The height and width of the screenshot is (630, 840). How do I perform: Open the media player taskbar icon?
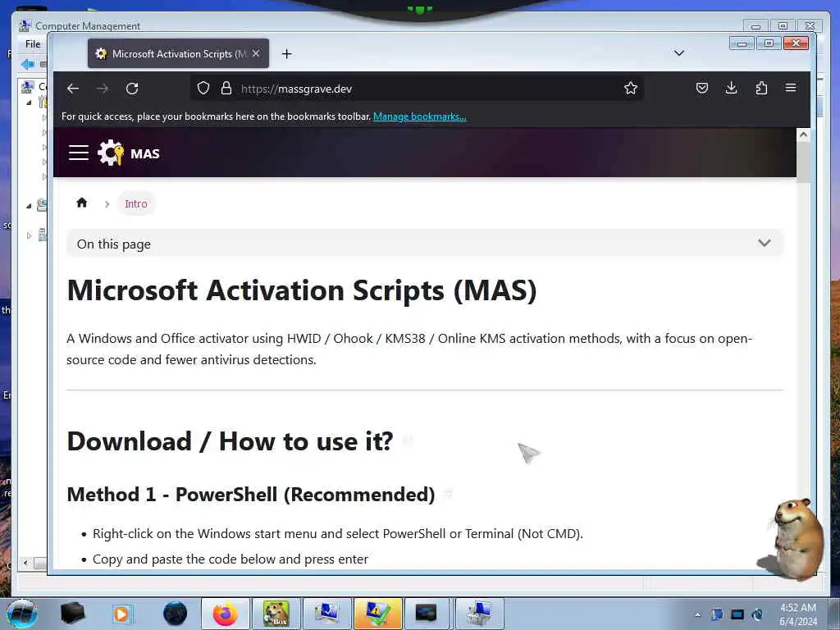click(x=121, y=614)
